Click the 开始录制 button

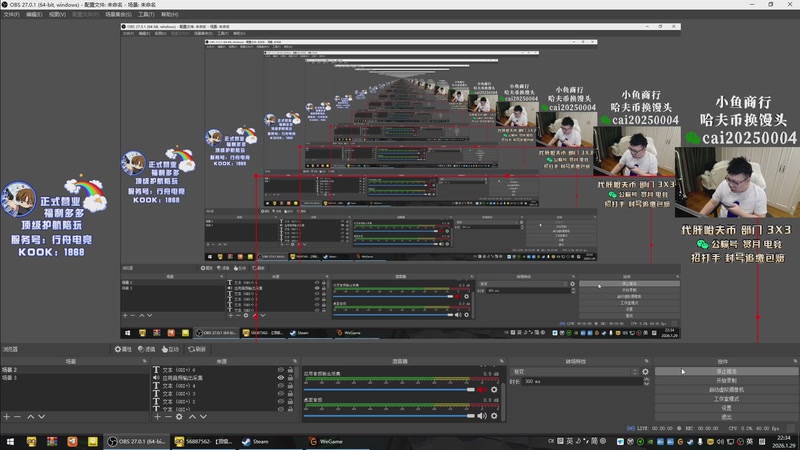[727, 381]
